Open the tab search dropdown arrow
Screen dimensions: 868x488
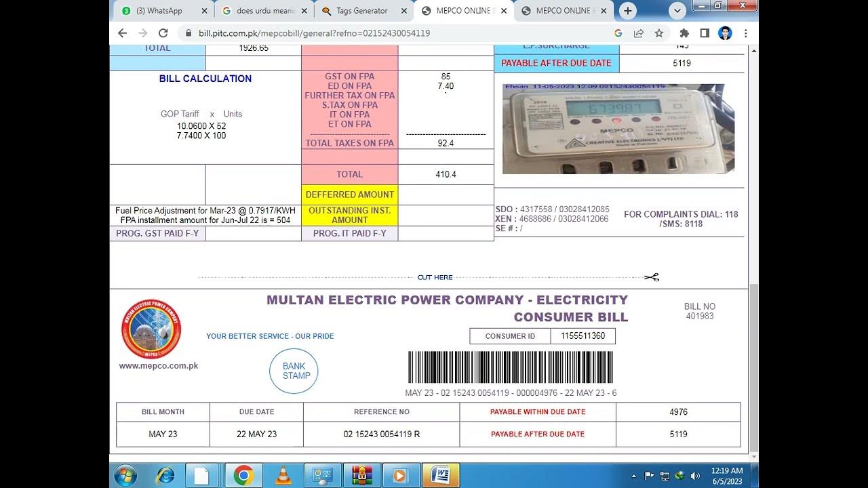tap(677, 11)
